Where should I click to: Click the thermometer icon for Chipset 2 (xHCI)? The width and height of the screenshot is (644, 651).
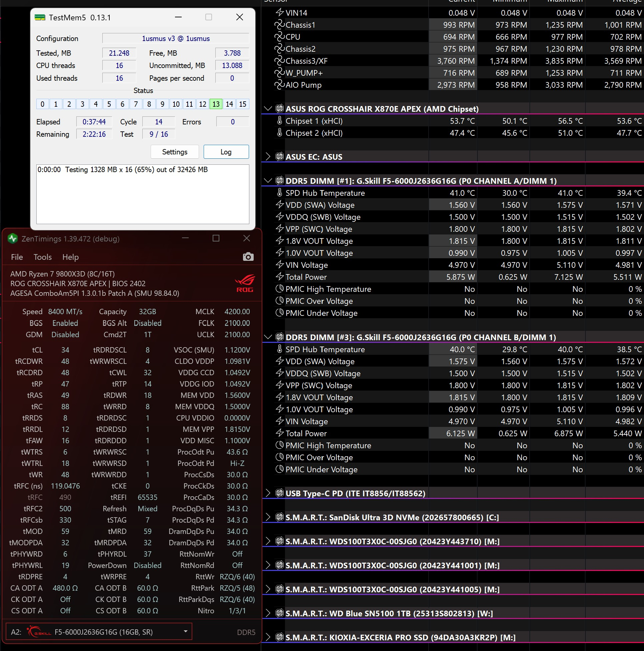pos(279,133)
